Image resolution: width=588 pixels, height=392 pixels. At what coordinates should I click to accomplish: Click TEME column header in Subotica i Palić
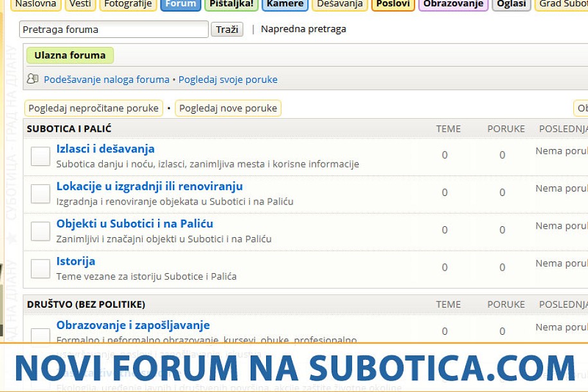[x=448, y=129]
